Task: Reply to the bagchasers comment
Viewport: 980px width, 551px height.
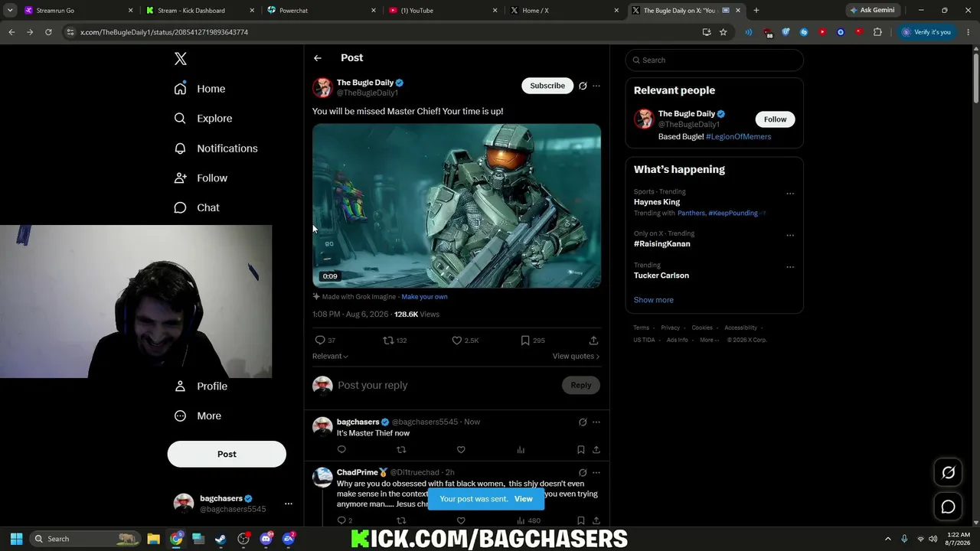Action: [341, 450]
